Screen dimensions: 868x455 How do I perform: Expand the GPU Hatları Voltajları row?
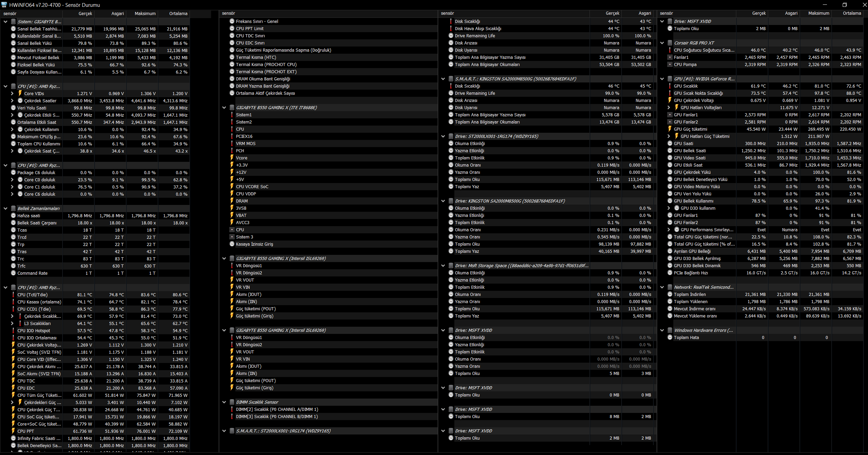[x=669, y=107]
